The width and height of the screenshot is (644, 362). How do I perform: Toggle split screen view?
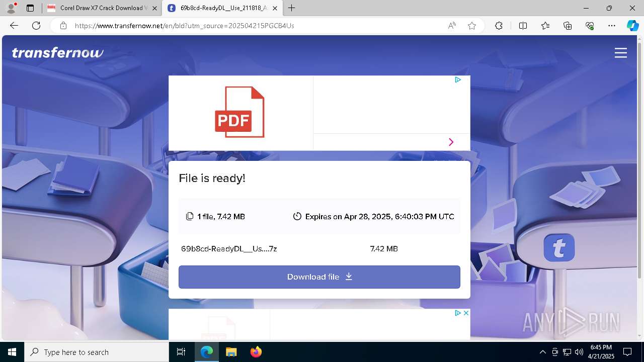coord(523,26)
